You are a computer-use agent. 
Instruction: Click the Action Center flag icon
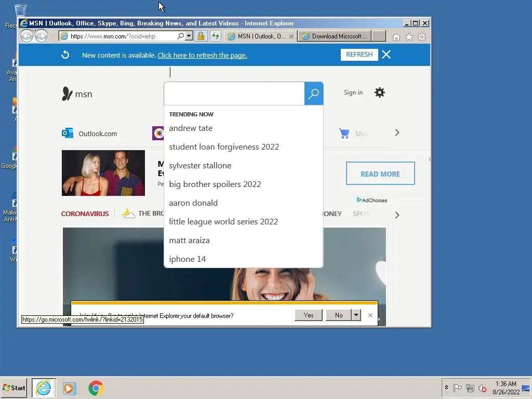pos(457,388)
